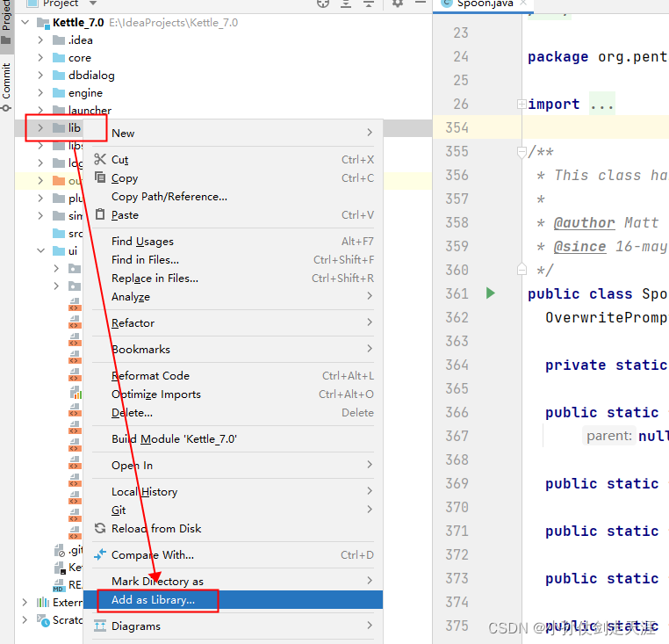Select the src folder icon
The height and width of the screenshot is (644, 669).
[59, 233]
